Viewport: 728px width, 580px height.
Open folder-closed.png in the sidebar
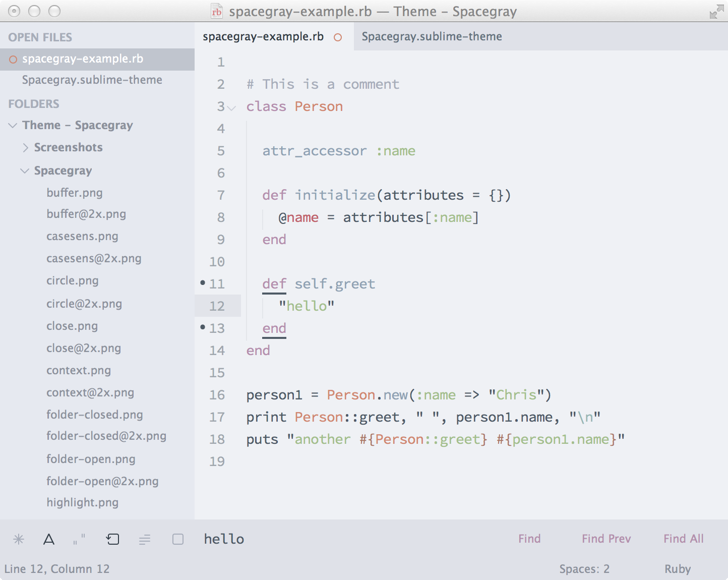(x=95, y=415)
